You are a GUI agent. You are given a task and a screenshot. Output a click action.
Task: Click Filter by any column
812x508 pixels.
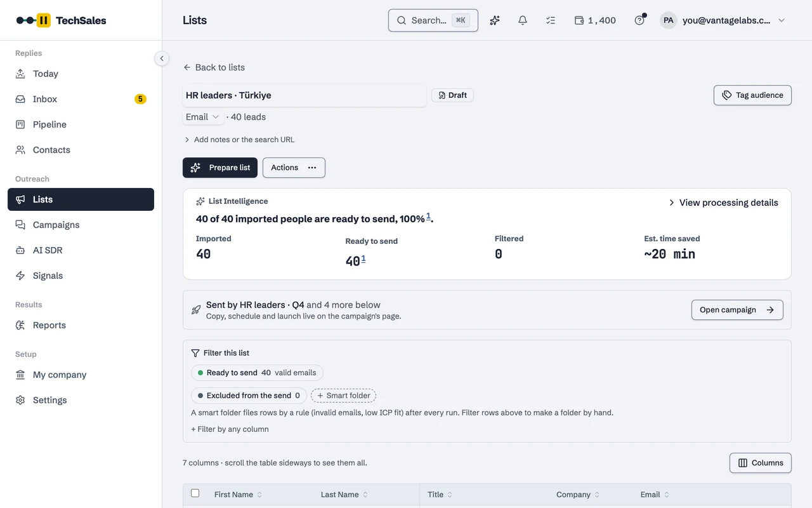[x=230, y=429]
